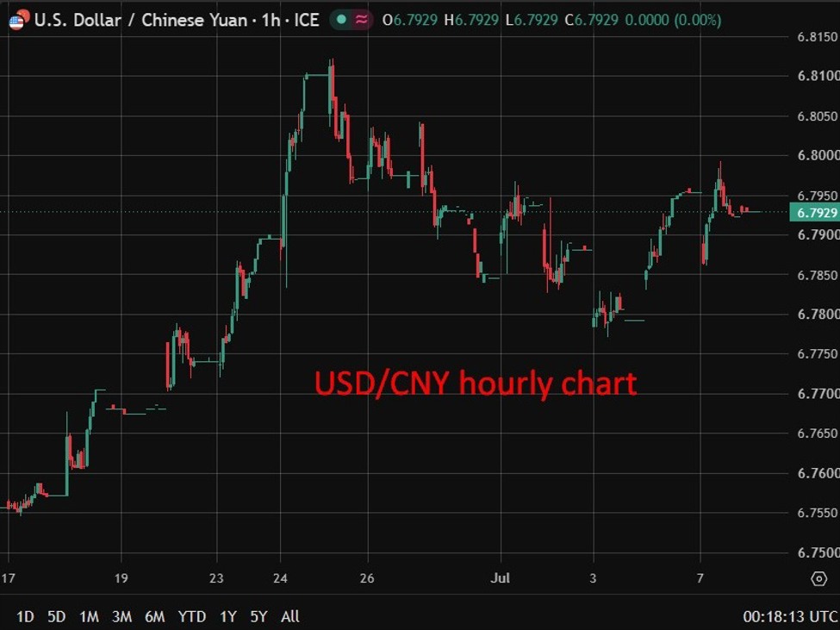Image resolution: width=840 pixels, height=630 pixels.
Task: Select the 1Y time range
Action: [x=228, y=616]
